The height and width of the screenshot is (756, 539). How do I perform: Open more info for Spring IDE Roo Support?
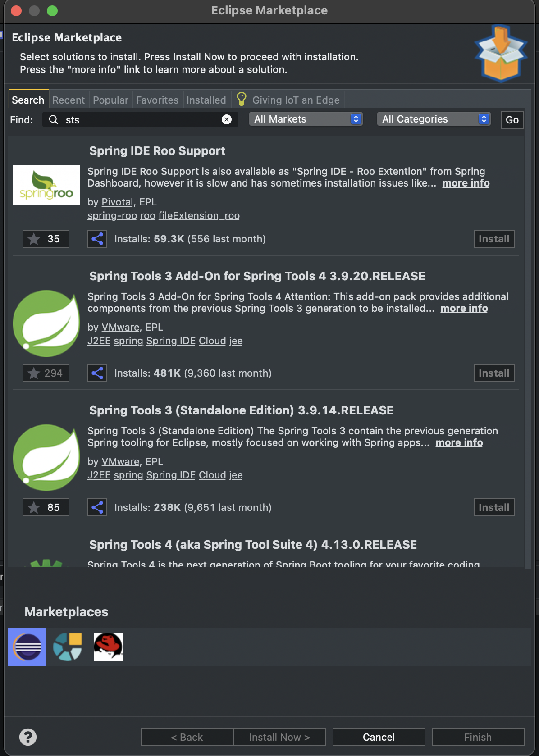[x=466, y=183]
